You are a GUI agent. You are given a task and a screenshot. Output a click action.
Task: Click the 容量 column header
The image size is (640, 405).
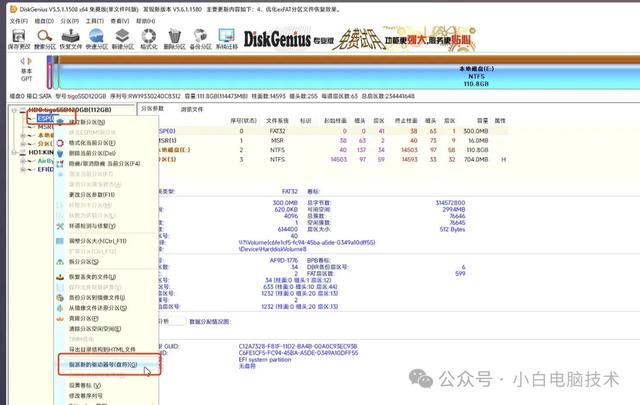point(482,120)
